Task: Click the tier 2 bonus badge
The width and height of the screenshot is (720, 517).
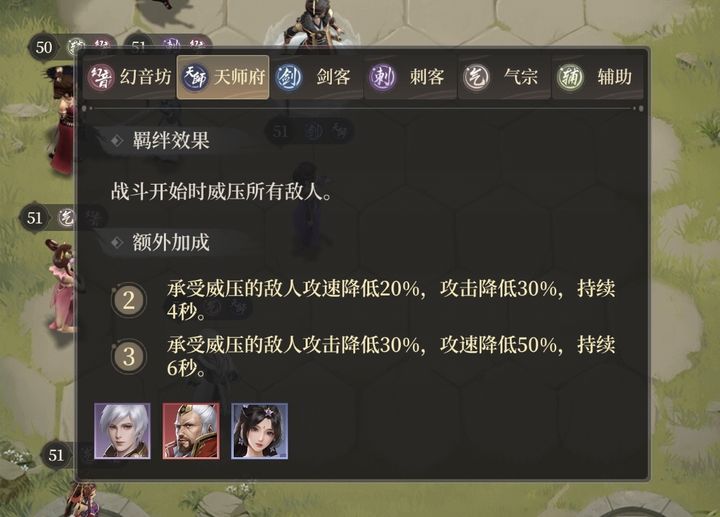Action: pyautogui.click(x=129, y=301)
